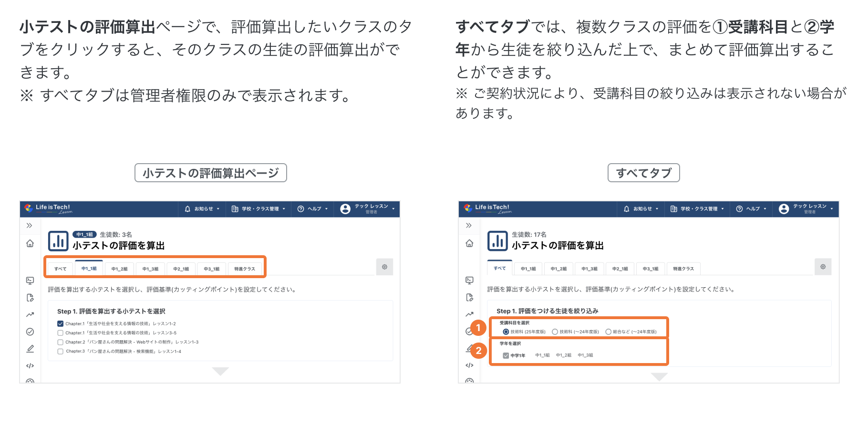Click document edit icon in right screenshot sidebar
The image size is (868, 437).
click(469, 298)
